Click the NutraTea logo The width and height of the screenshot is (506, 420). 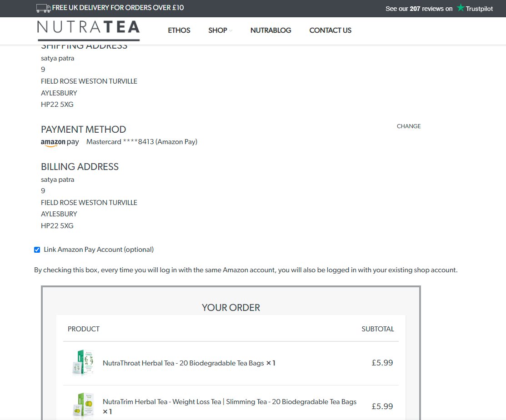point(88,30)
